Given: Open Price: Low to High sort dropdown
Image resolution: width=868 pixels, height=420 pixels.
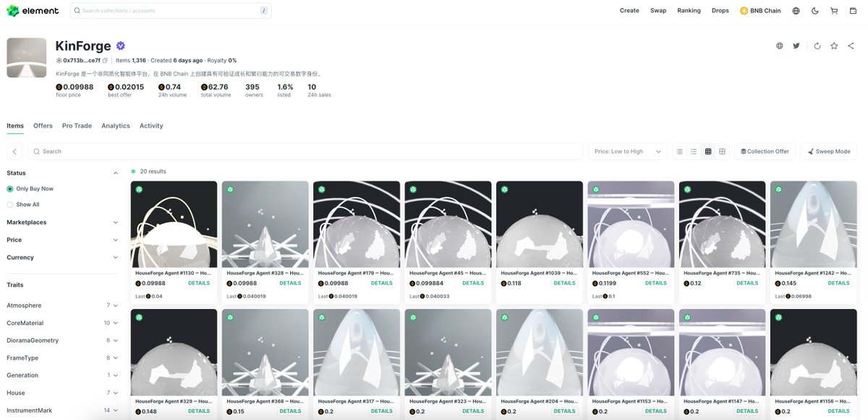Looking at the screenshot, I should [x=627, y=151].
